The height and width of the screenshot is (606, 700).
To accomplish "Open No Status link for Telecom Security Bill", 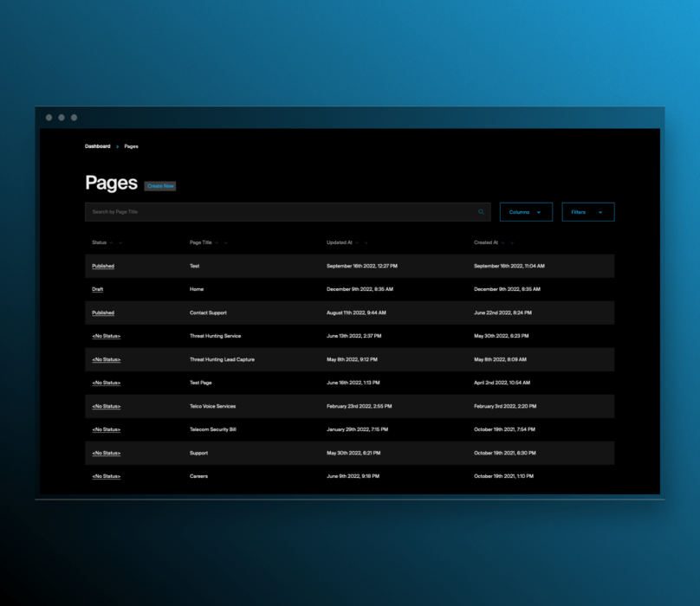I will tap(107, 429).
